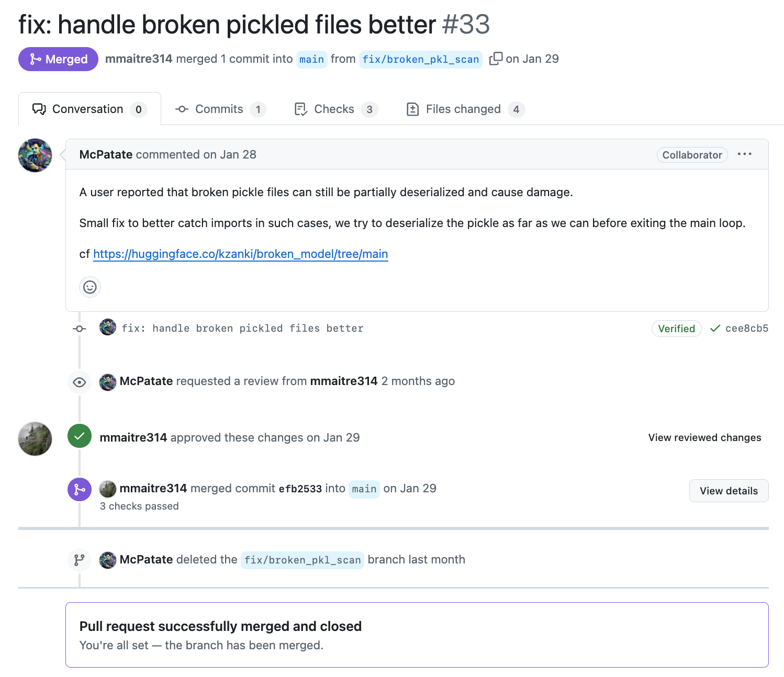This screenshot has width=784, height=677.
Task: Click mmaitre314's large avatar beside approval
Action: [35, 438]
